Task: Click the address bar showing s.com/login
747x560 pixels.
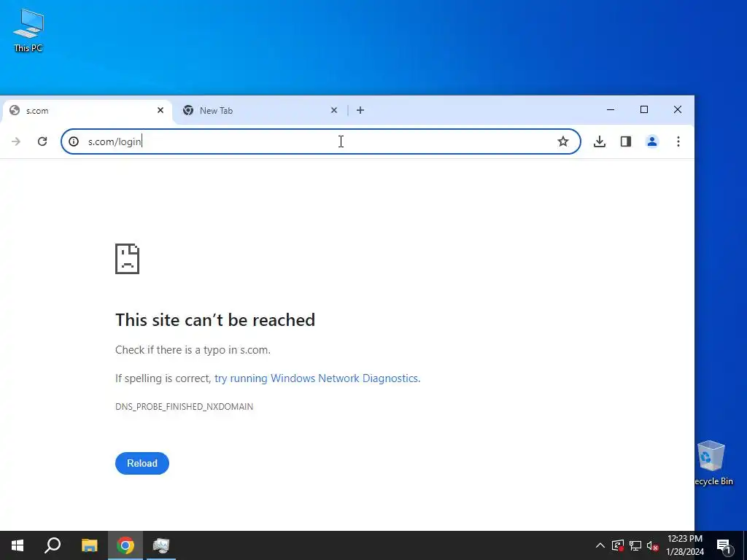Action: pyautogui.click(x=321, y=141)
